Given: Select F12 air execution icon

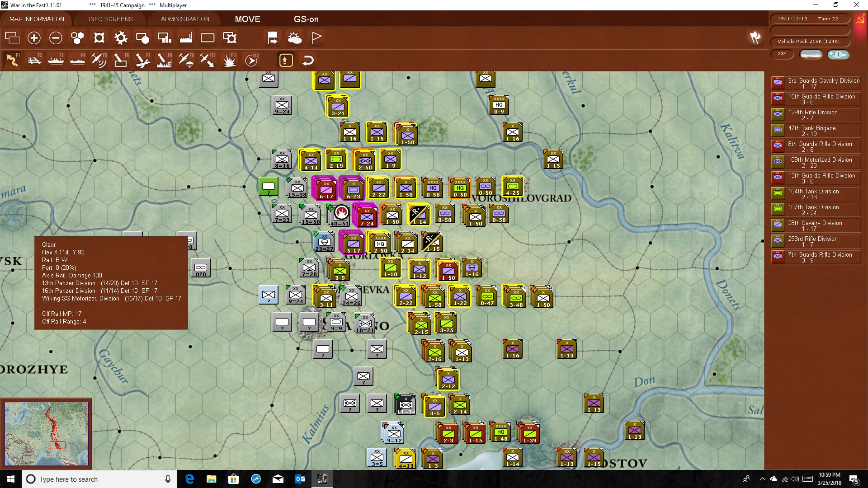Looking at the screenshot, I should pos(251,60).
